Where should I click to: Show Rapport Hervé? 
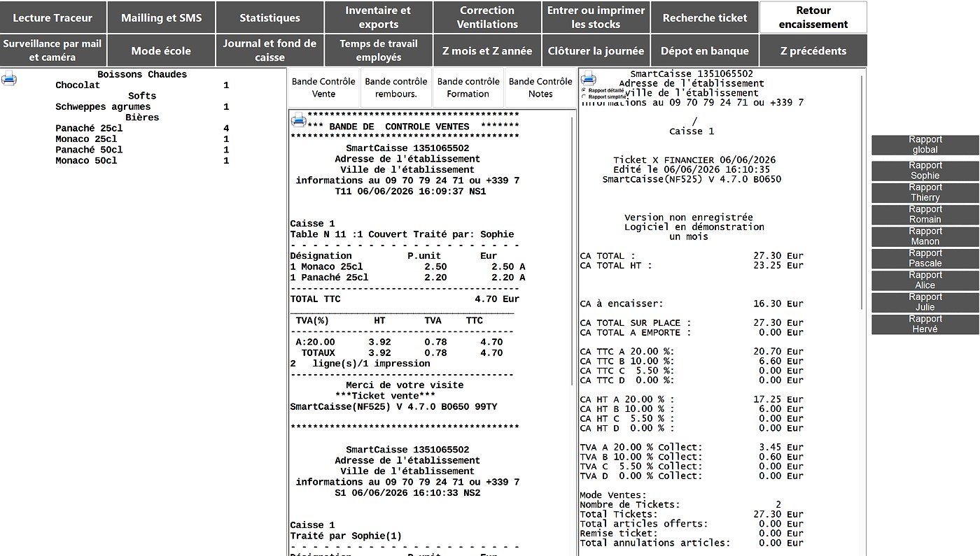[x=925, y=324]
